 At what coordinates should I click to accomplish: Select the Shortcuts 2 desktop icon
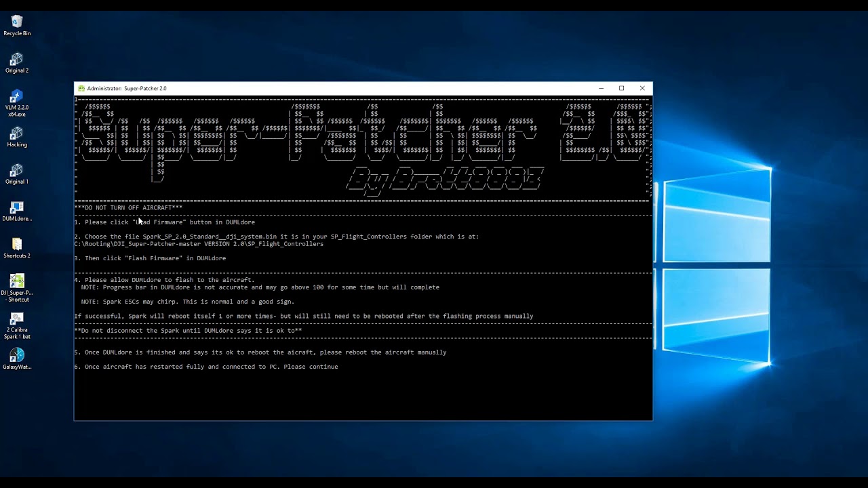17,248
